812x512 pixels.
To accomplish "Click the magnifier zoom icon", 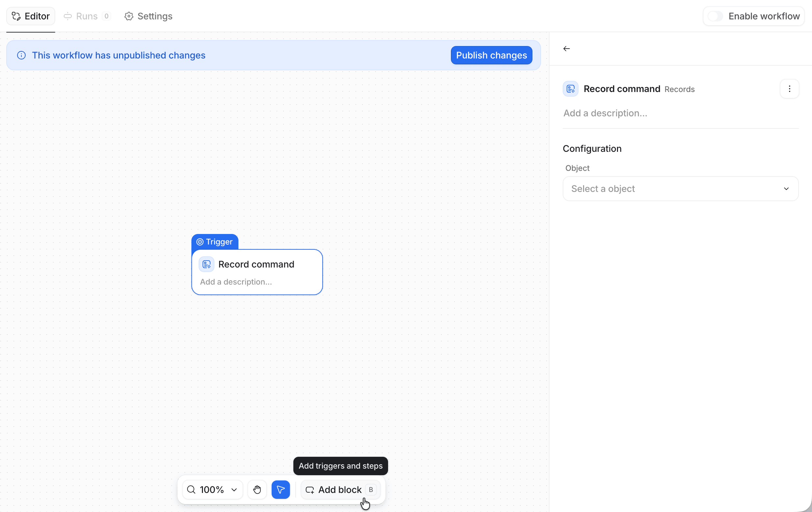I will 191,490.
